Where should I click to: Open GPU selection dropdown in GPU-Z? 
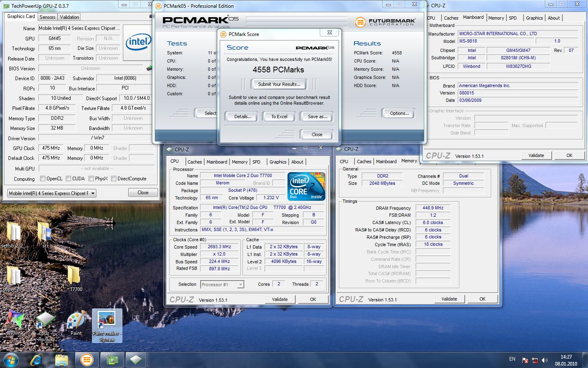point(52,193)
